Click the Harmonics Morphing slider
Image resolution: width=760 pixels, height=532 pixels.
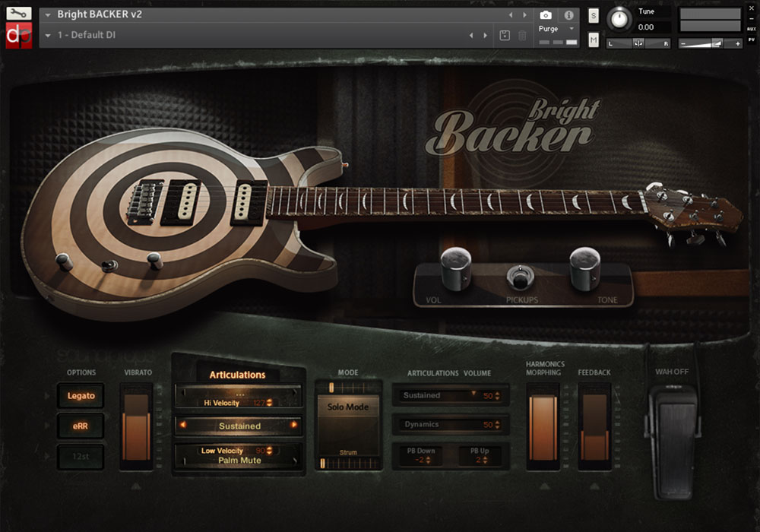[x=543, y=427]
